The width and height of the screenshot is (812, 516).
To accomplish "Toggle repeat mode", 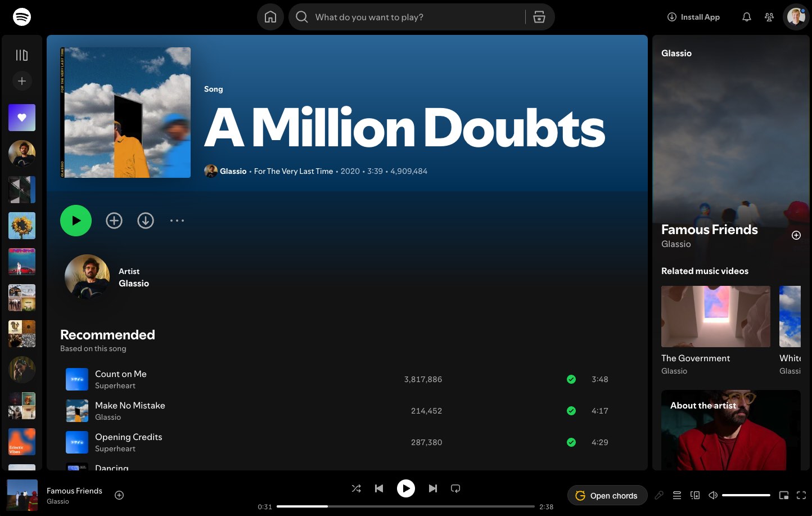I will point(455,488).
